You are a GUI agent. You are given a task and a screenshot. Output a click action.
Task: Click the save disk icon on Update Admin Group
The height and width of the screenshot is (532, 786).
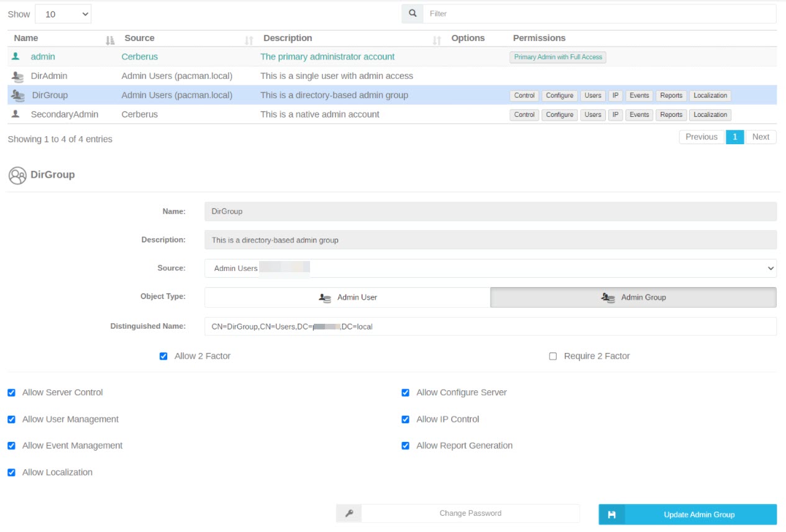coord(612,514)
